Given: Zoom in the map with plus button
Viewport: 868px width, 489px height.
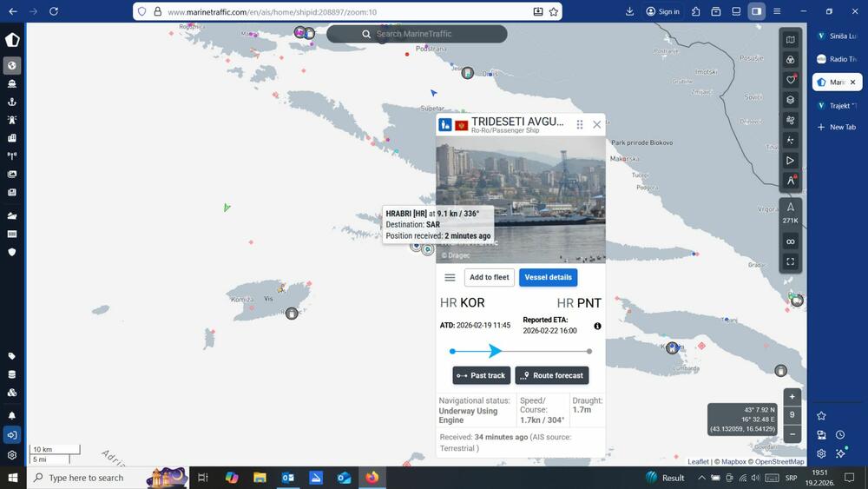Looking at the screenshot, I should 792,396.
